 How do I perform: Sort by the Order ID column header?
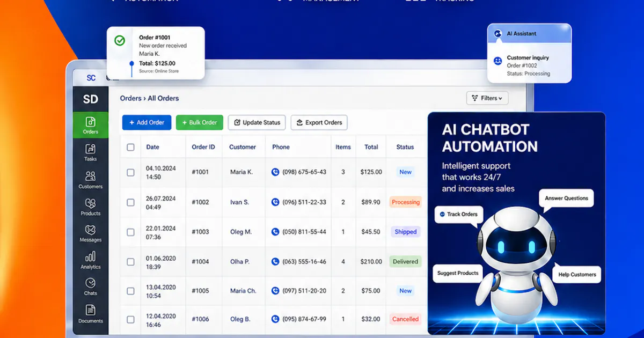pos(203,147)
